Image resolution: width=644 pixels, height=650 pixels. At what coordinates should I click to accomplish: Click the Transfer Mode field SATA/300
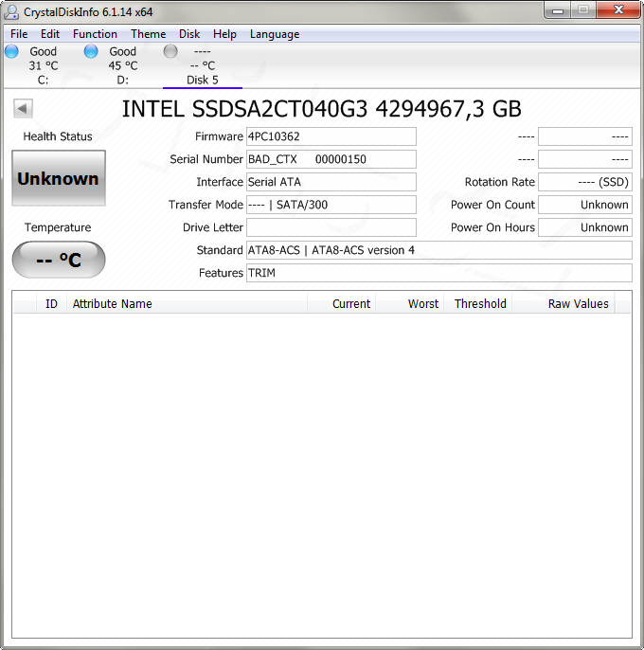(x=331, y=205)
